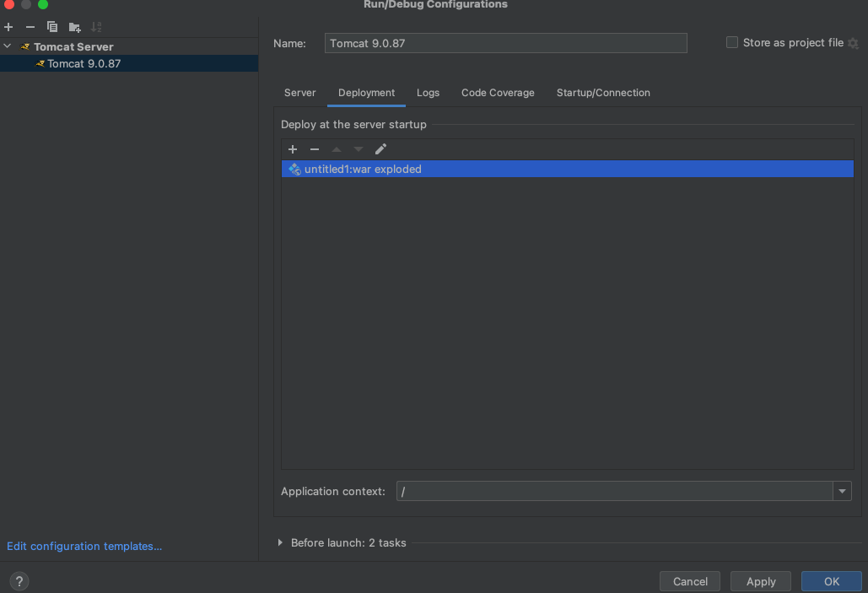
Task: Click the Cancel button
Action: 690,581
